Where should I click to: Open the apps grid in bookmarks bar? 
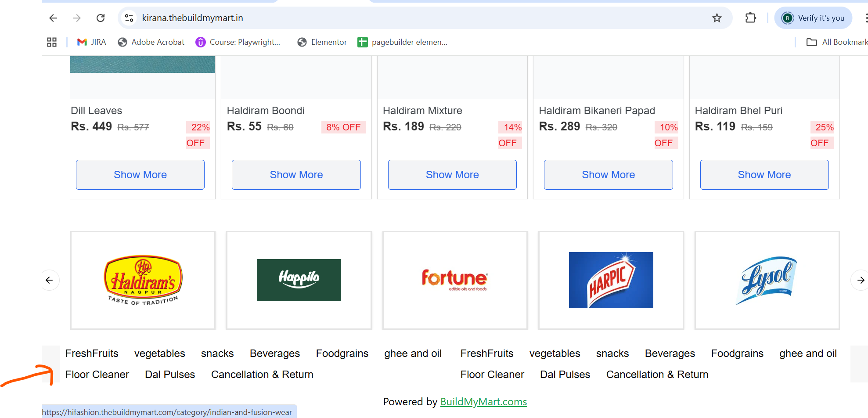click(x=52, y=42)
